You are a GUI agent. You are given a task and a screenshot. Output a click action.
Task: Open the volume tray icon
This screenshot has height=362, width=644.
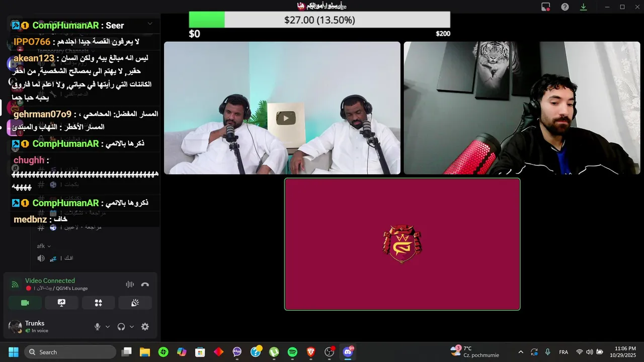tap(589, 352)
